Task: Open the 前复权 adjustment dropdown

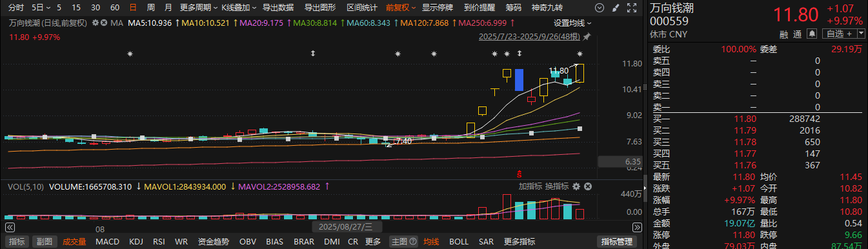Action: 401,8
